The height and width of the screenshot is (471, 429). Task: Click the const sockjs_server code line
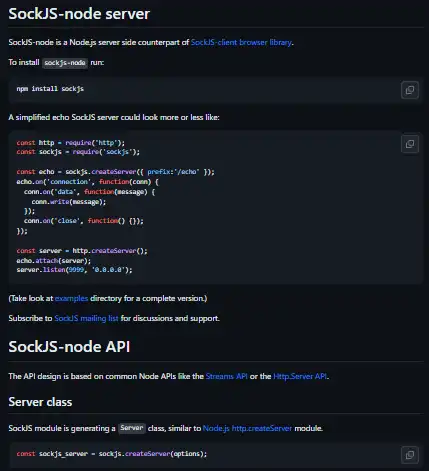112,454
